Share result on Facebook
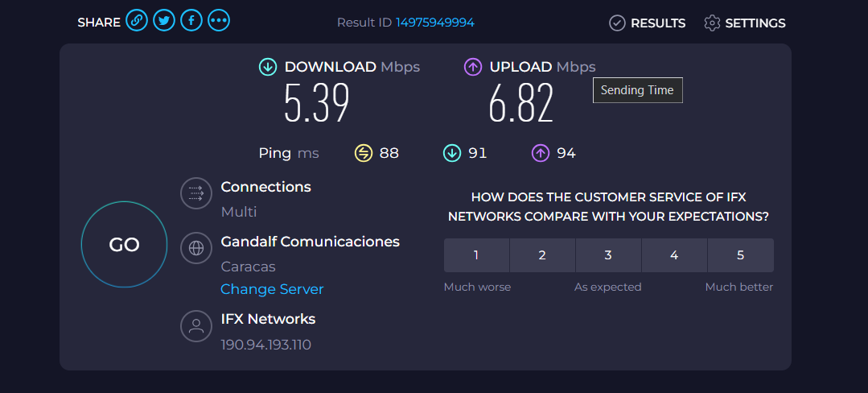 (x=191, y=22)
